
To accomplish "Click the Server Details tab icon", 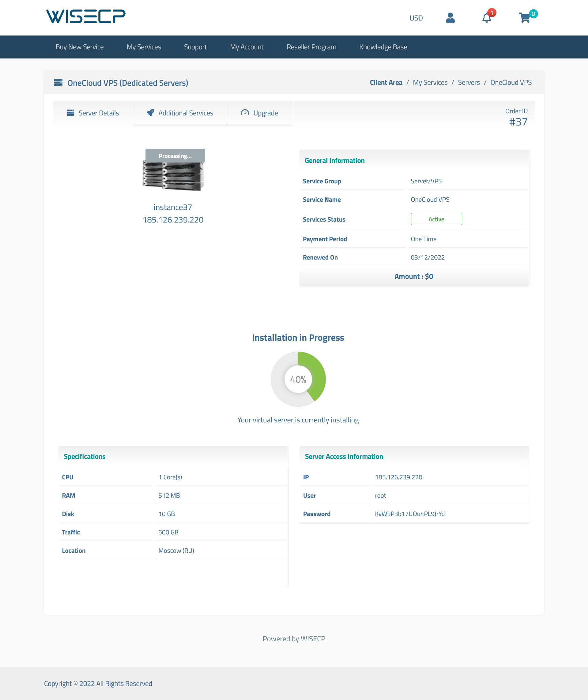I will coord(70,113).
